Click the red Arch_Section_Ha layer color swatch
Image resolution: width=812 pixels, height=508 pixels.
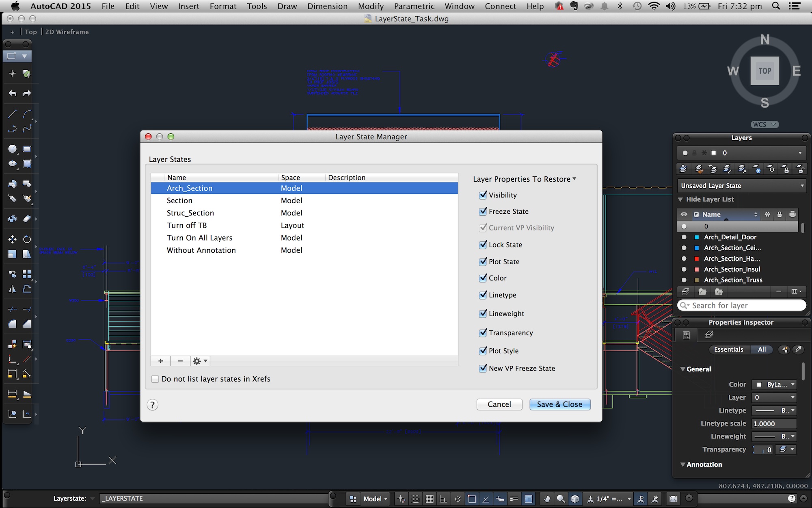[x=697, y=258]
